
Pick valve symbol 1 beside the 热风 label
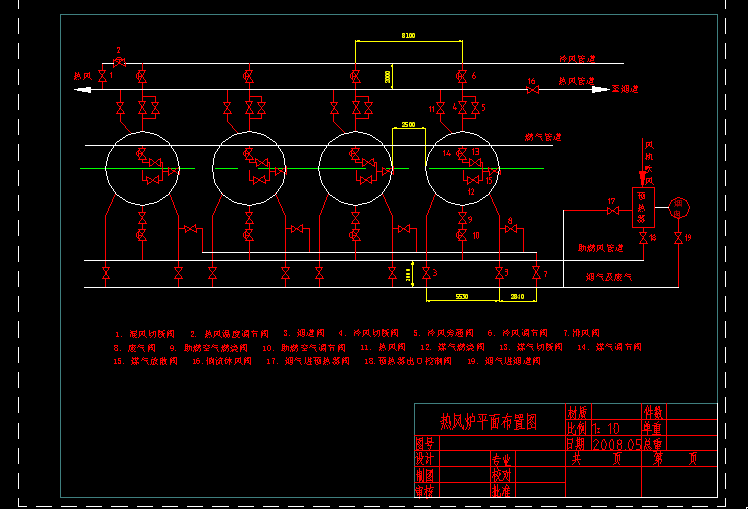tap(104, 75)
